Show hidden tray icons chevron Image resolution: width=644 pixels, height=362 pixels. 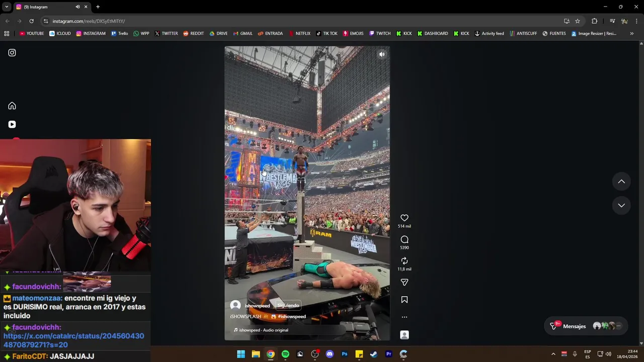[x=553, y=354]
